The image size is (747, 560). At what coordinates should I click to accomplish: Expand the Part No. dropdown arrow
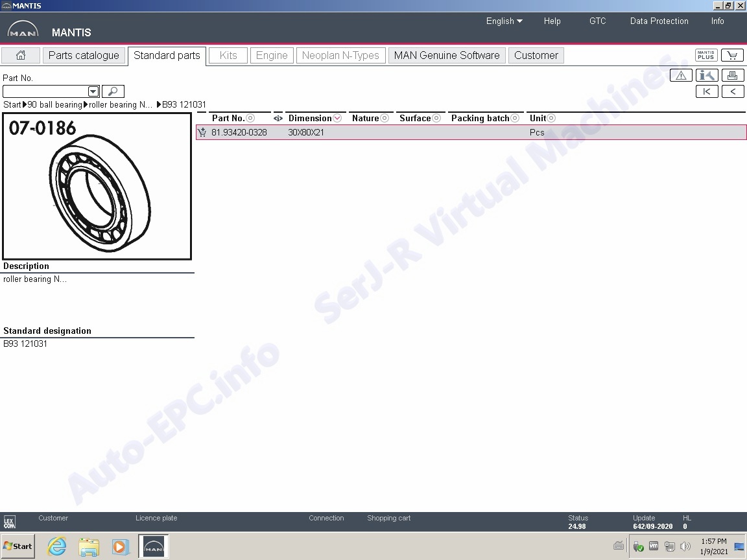(93, 91)
